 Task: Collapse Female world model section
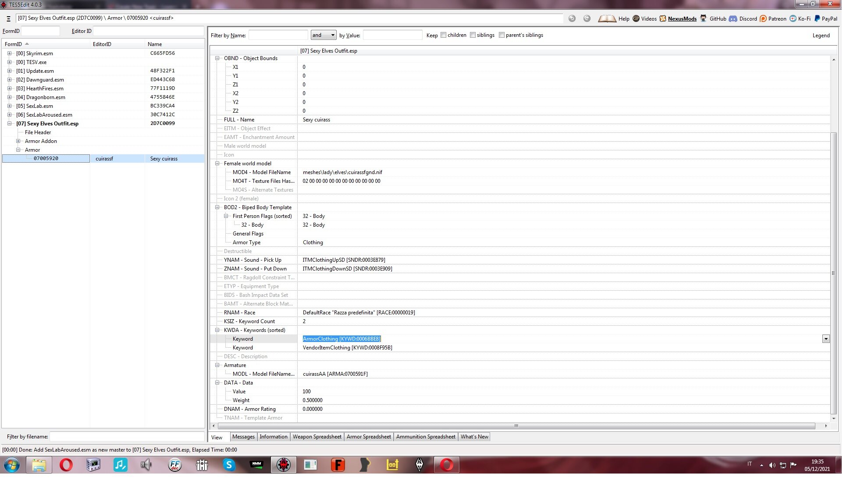click(217, 163)
